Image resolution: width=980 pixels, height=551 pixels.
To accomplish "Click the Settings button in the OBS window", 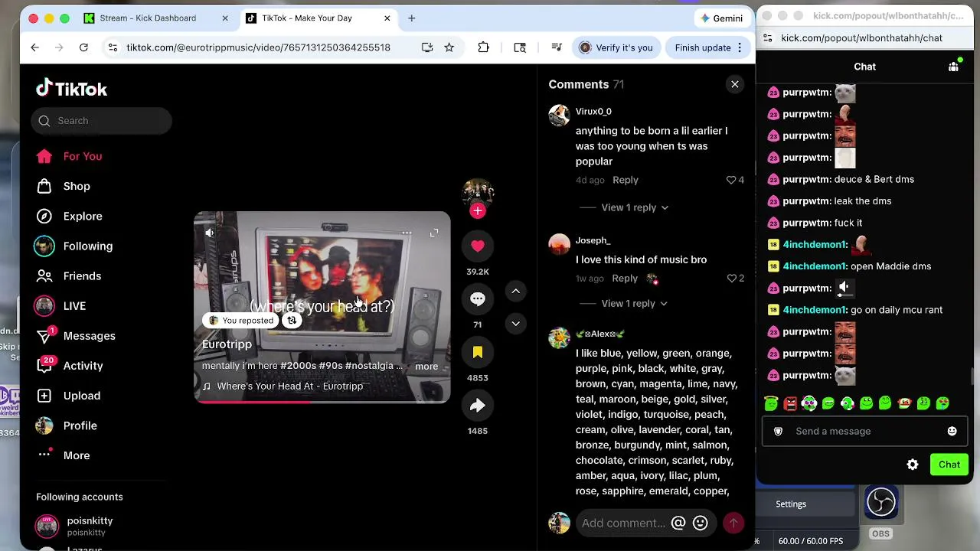I will [791, 504].
